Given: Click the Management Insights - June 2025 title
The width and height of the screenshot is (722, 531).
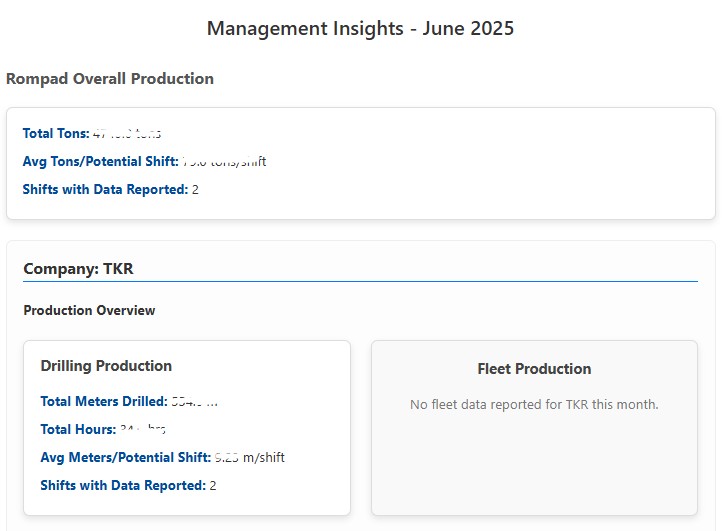Looking at the screenshot, I should point(360,28).
